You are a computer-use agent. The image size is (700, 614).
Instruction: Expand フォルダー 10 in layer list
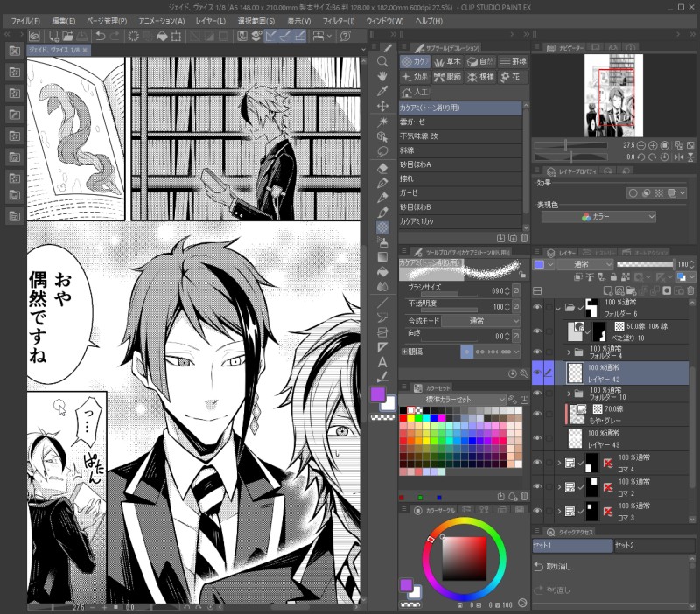(569, 394)
